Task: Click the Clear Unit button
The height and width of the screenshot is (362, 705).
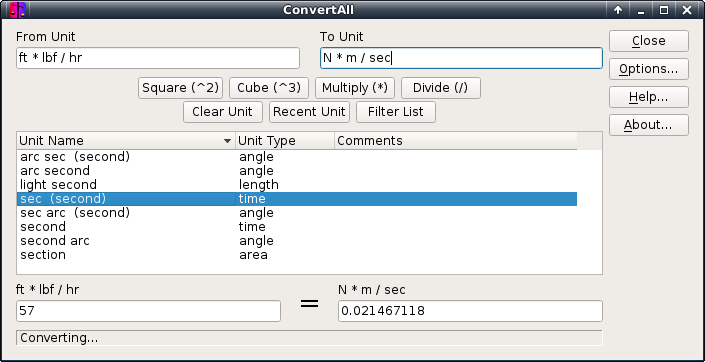Action: tap(223, 112)
